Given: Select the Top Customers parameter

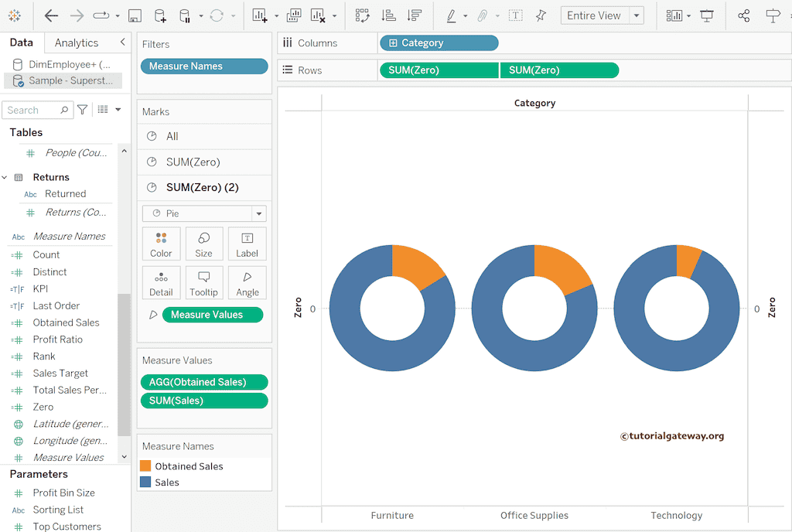Looking at the screenshot, I should [x=67, y=526].
